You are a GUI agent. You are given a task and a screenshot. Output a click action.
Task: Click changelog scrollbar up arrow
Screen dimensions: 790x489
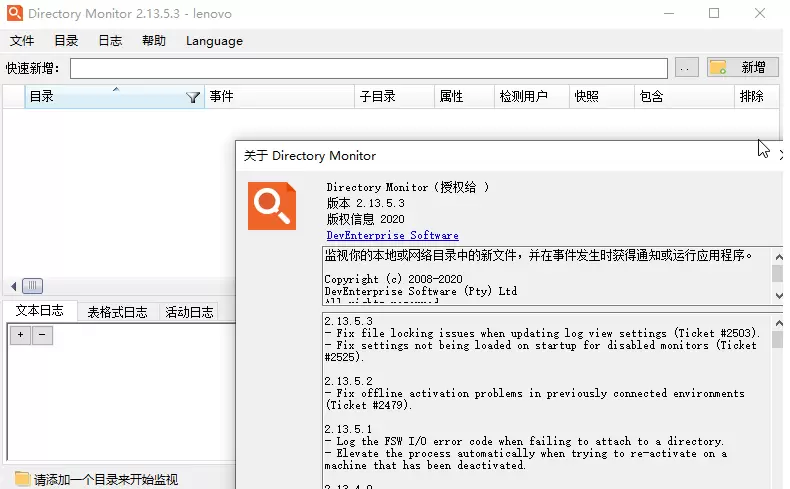click(x=778, y=323)
